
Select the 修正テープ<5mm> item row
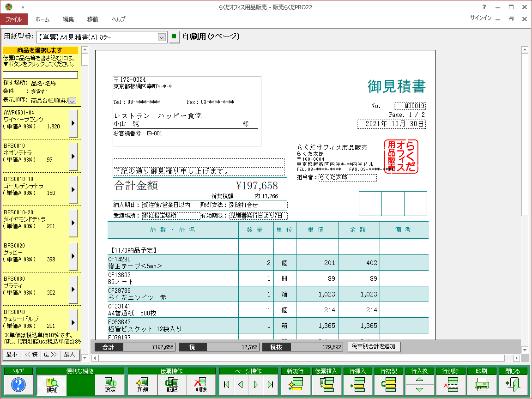pos(268,263)
